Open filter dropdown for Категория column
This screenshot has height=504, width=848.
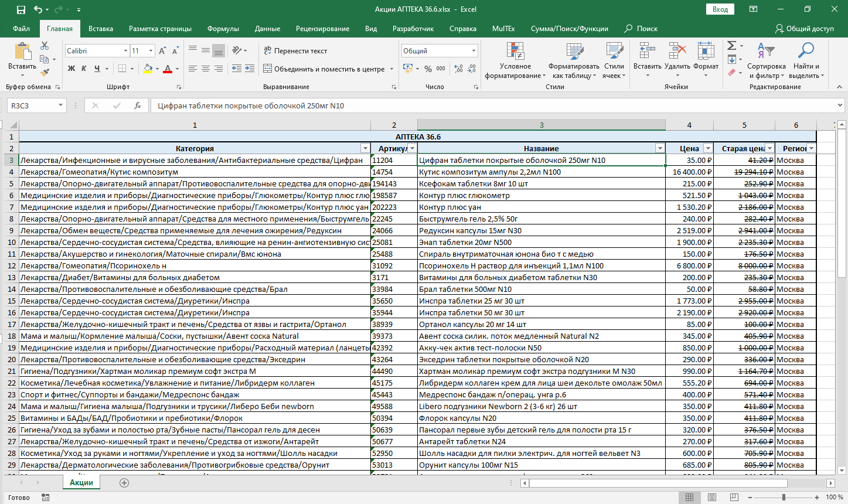pyautogui.click(x=365, y=149)
